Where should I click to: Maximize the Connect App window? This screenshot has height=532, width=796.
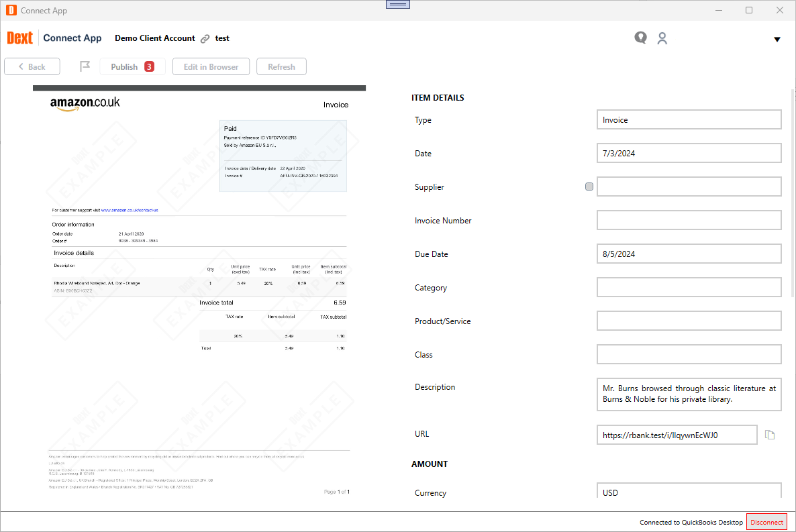click(749, 10)
